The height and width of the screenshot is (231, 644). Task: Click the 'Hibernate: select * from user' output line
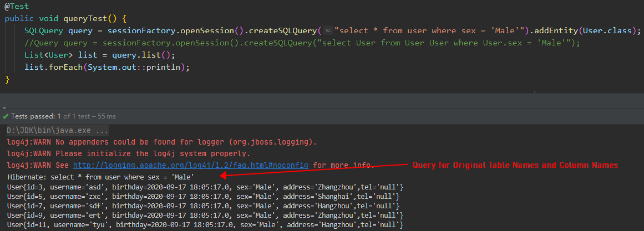[100, 177]
